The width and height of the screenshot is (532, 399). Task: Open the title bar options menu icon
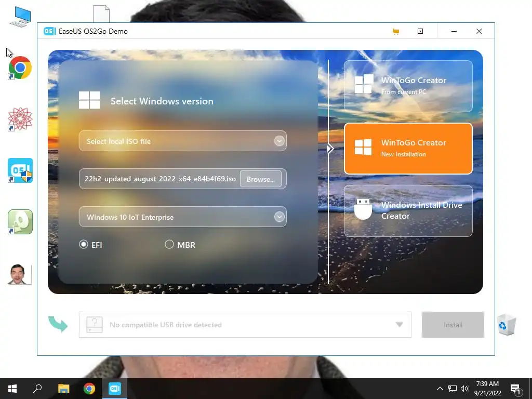click(x=420, y=31)
